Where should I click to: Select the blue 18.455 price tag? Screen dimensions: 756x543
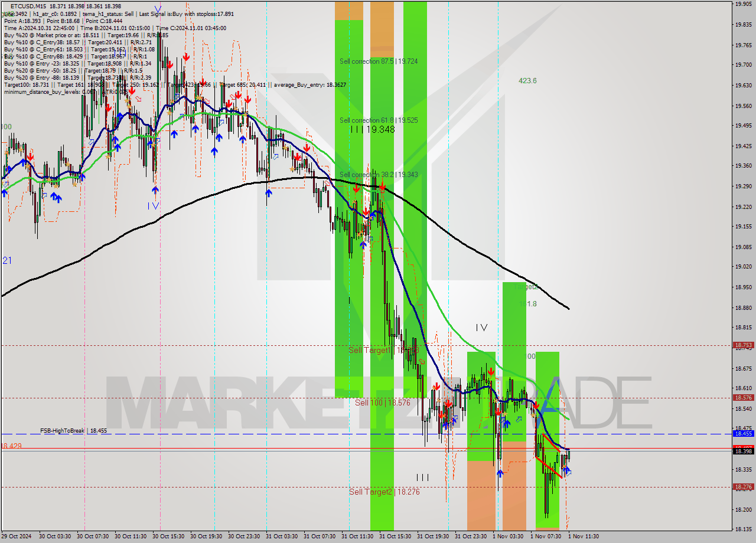tap(742, 433)
